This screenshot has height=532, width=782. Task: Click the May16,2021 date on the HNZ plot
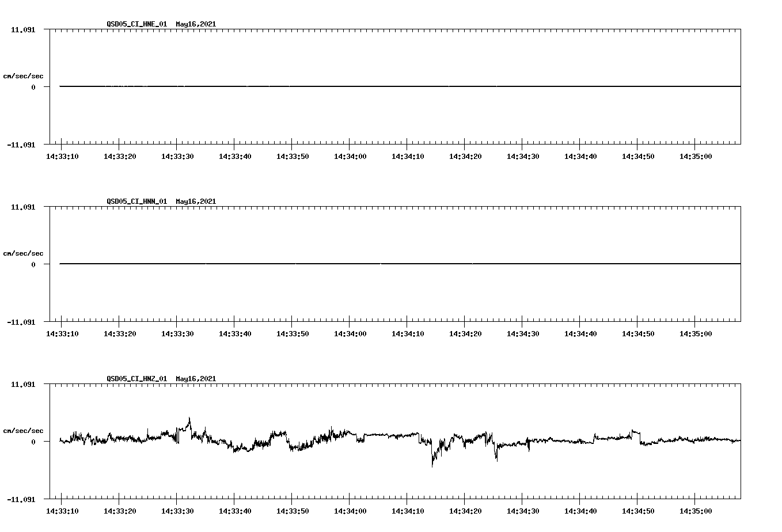click(196, 379)
